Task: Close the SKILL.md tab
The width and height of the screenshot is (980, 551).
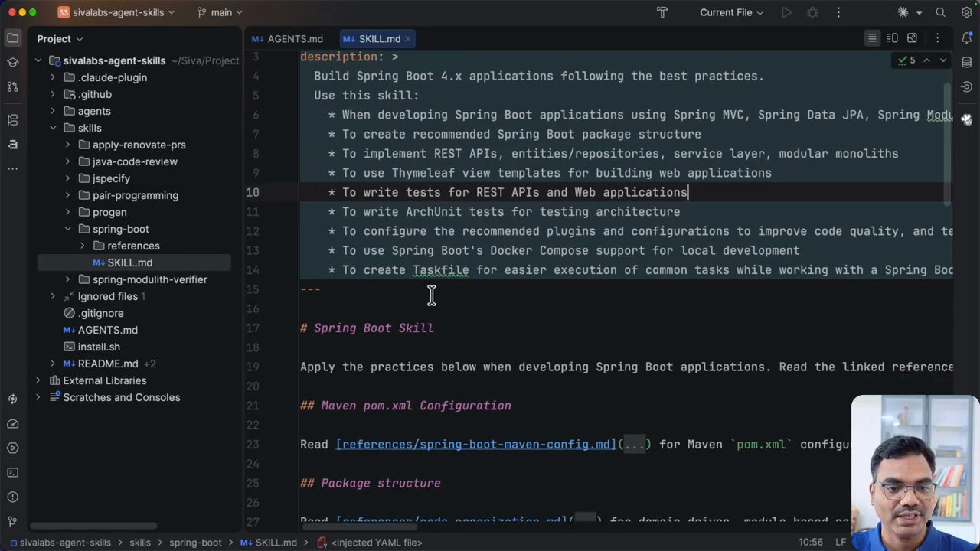Action: pos(408,38)
